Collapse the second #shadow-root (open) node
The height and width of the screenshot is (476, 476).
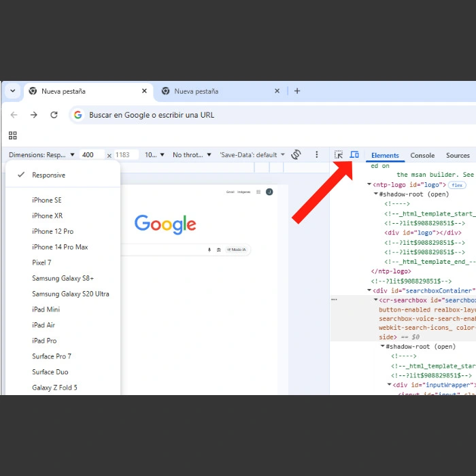382,346
